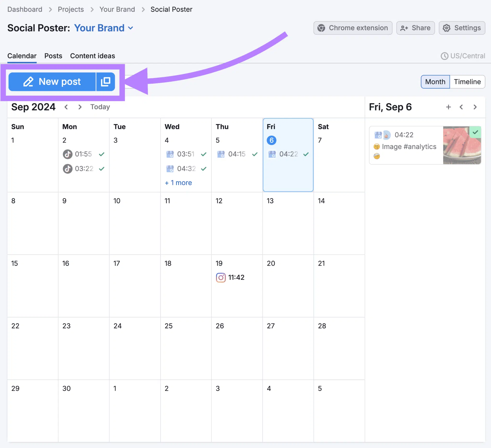Switch to the Calendar tab

[x=22, y=56]
